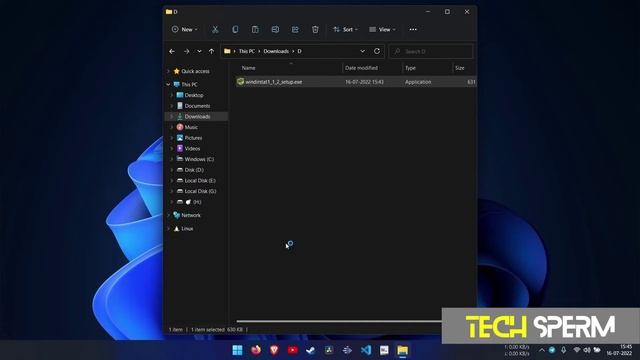Click the Rename icon in toolbar
This screenshot has height=360, width=640.
tap(275, 29)
